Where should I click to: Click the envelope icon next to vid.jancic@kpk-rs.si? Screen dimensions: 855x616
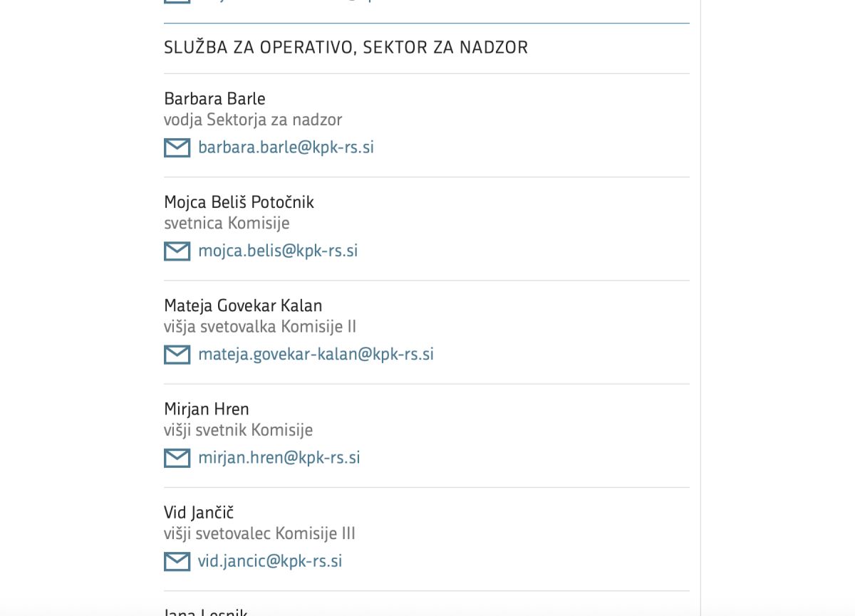(177, 561)
